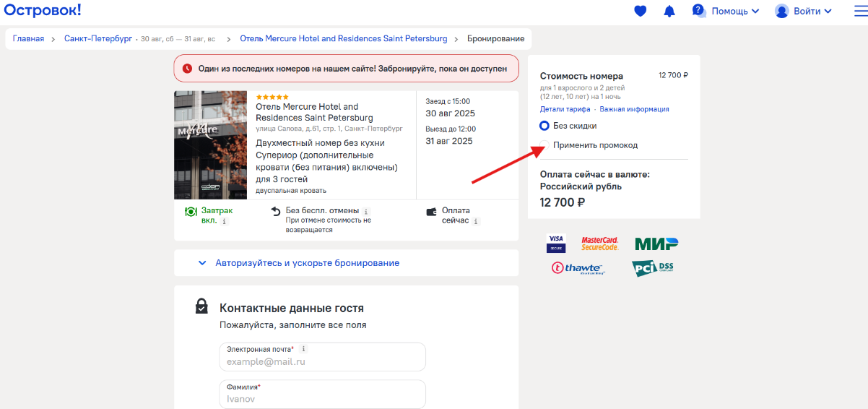Click the МИР payment logo

[656, 244]
